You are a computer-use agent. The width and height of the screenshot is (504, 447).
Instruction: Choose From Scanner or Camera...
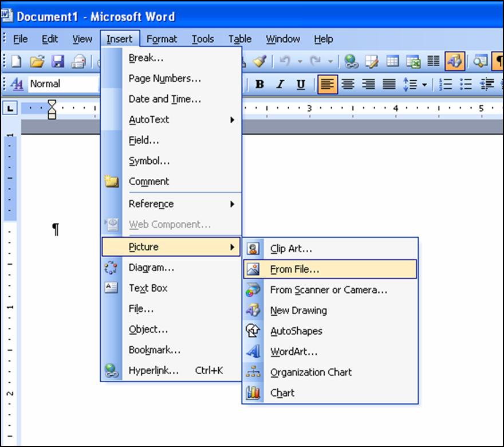tap(330, 290)
